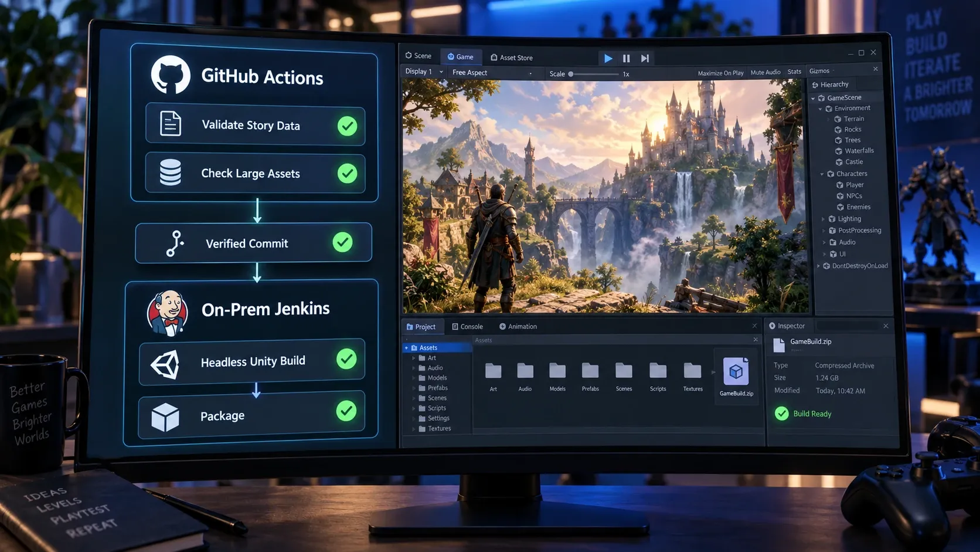The height and width of the screenshot is (552, 980).
Task: Open the Prefabs folder icon in assets grid
Action: click(x=590, y=371)
